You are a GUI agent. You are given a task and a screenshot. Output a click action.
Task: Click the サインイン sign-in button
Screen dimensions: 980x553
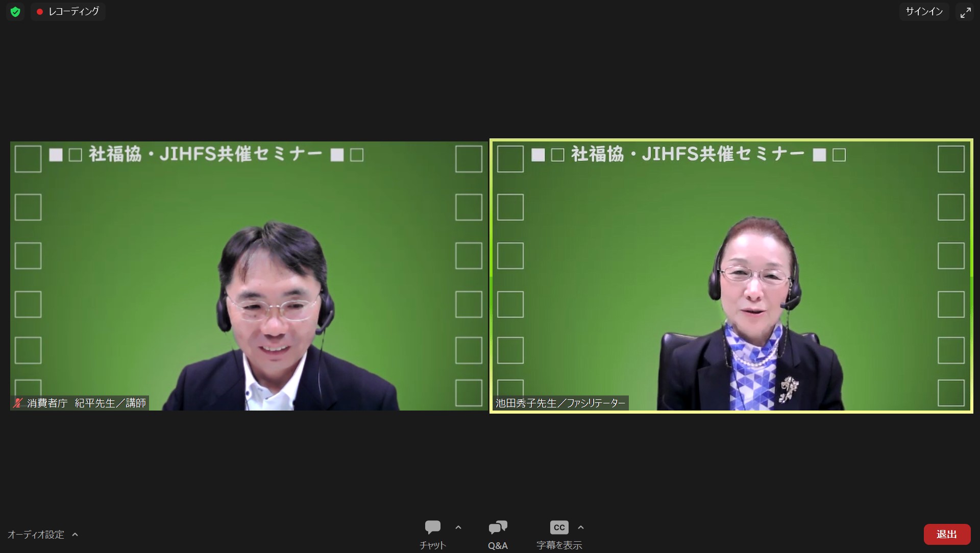pos(924,11)
